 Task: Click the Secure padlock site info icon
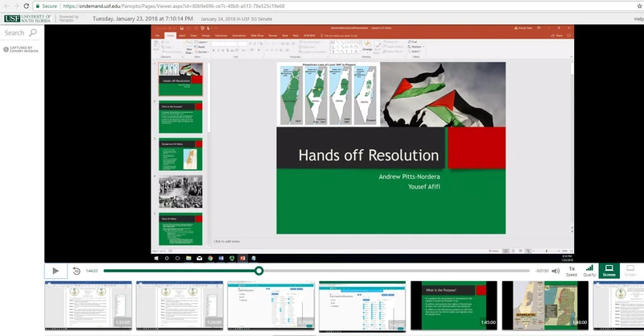(37, 5)
